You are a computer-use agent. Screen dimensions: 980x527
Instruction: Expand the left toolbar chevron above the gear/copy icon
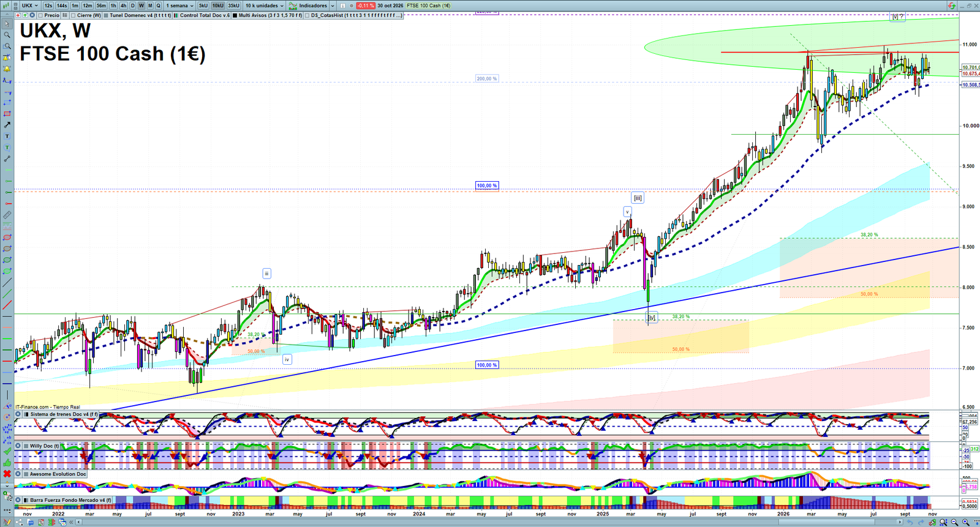(x=7, y=486)
